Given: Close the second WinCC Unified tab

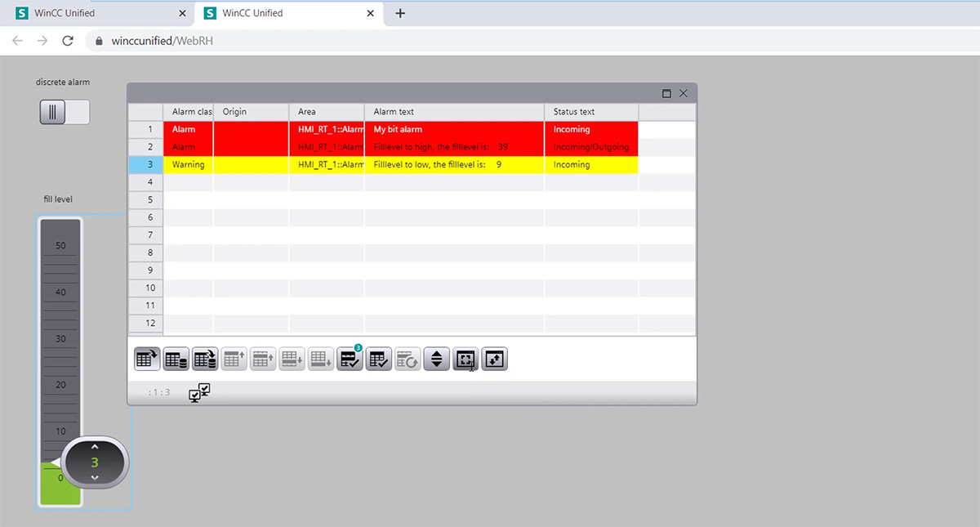Looking at the screenshot, I should pos(371,13).
